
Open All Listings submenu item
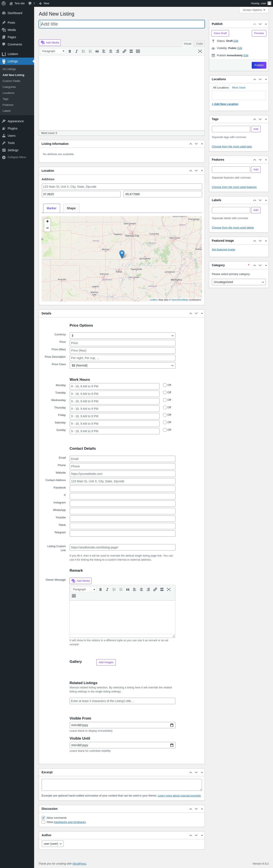(9, 69)
